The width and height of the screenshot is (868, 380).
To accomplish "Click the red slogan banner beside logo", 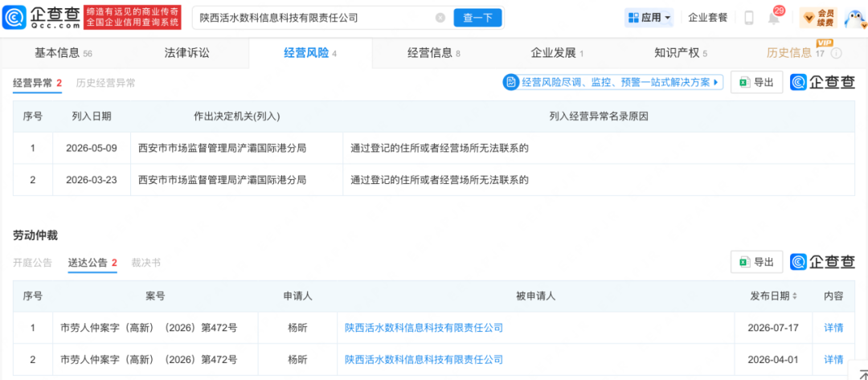I will coord(133,18).
